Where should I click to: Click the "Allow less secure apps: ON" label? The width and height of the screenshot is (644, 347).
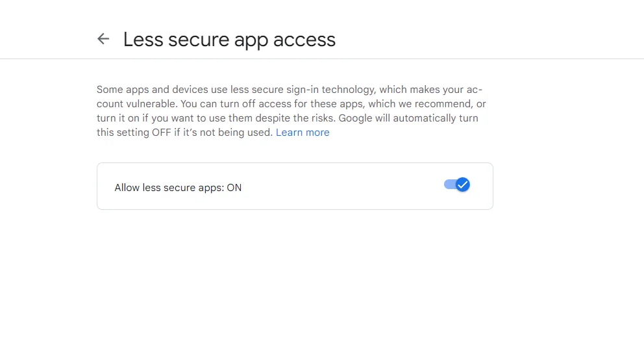178,188
